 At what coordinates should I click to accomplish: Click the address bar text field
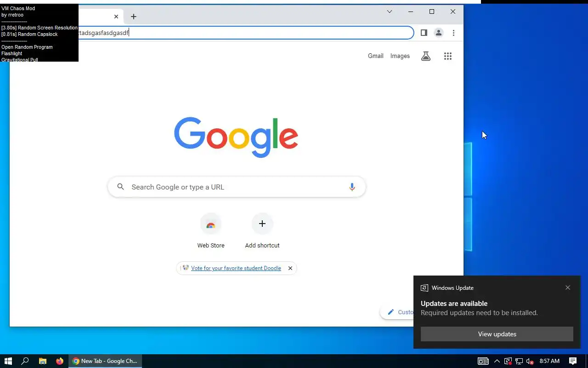pos(246,33)
